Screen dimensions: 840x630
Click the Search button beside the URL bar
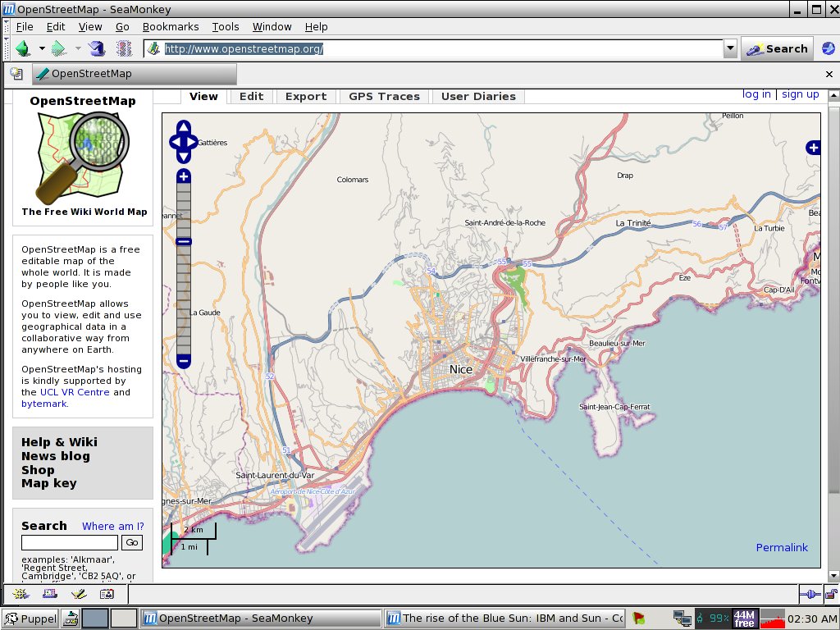tap(777, 48)
